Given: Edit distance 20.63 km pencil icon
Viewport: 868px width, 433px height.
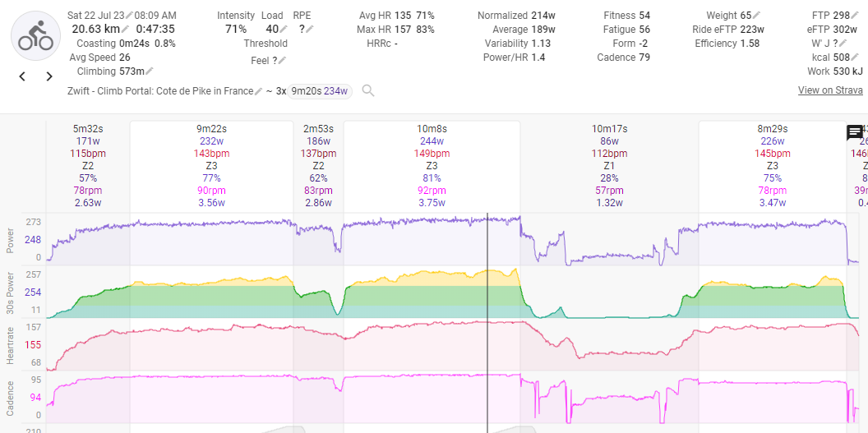Looking at the screenshot, I should (126, 30).
